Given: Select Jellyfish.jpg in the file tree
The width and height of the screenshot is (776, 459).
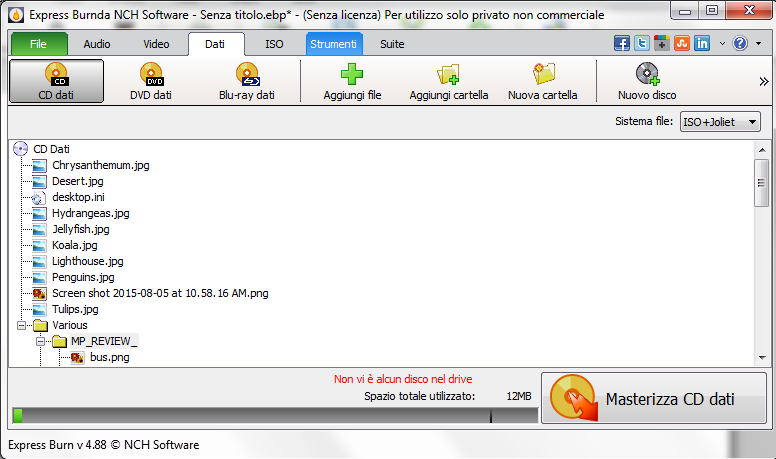Looking at the screenshot, I should (81, 229).
